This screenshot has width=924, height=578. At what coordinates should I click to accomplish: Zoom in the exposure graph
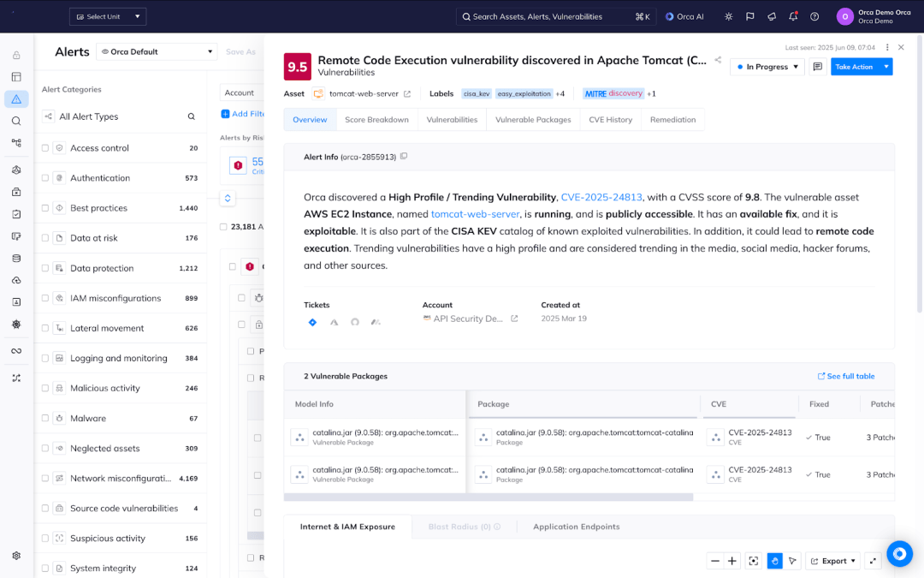tap(731, 561)
